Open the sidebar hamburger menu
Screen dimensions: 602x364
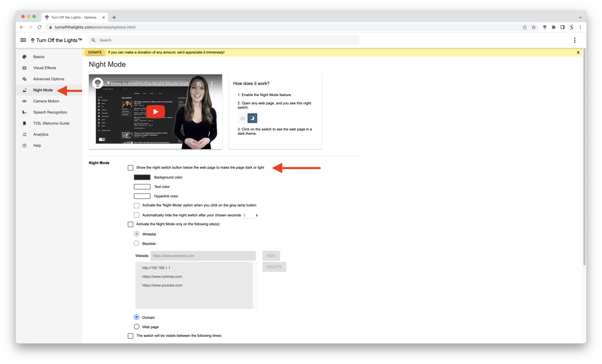(x=23, y=40)
